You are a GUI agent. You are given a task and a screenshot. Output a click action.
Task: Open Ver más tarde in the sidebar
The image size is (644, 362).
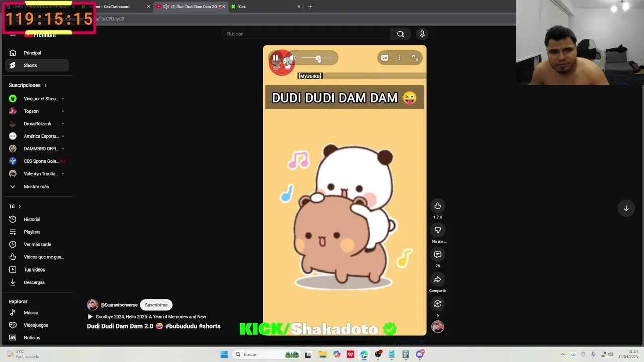[37, 244]
